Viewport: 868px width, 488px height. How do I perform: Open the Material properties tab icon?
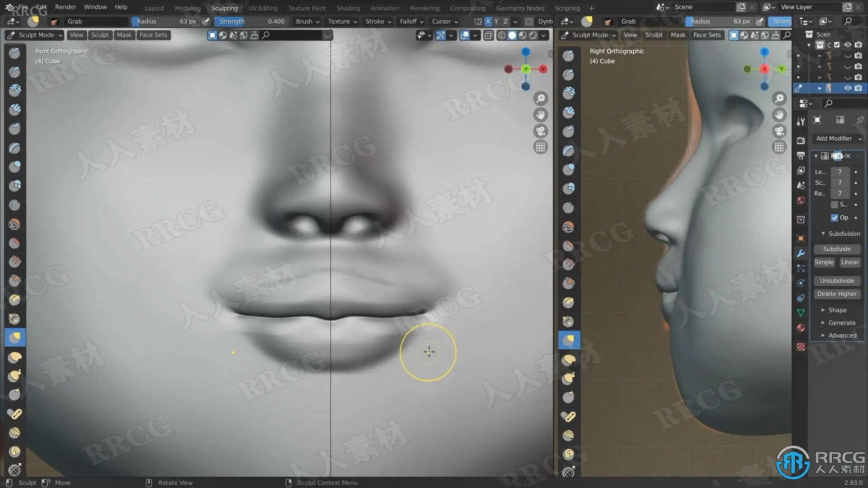click(x=801, y=328)
